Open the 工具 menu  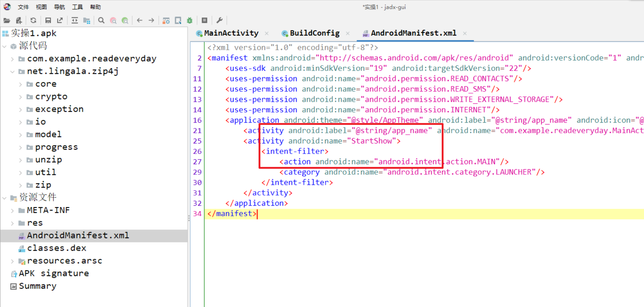click(77, 7)
